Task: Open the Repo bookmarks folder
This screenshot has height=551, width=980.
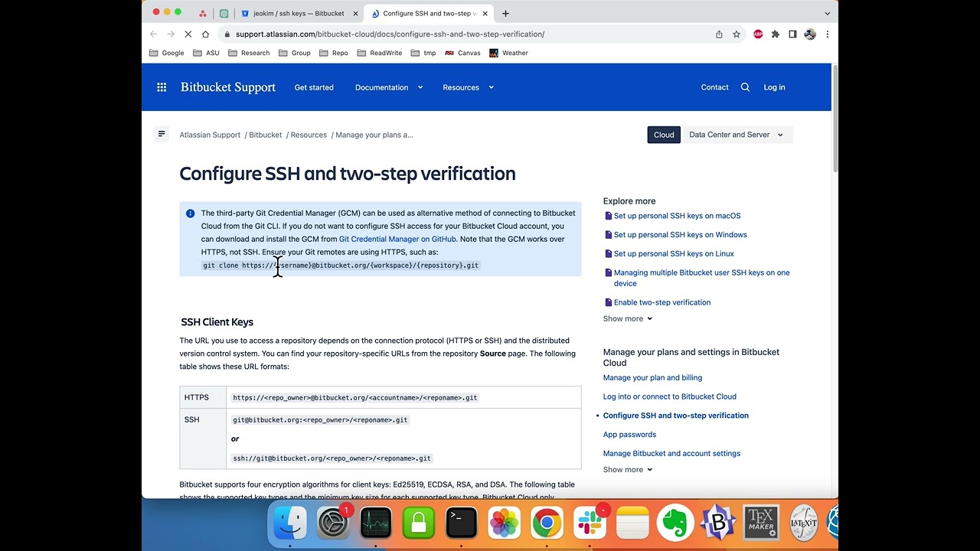Action: 334,53
